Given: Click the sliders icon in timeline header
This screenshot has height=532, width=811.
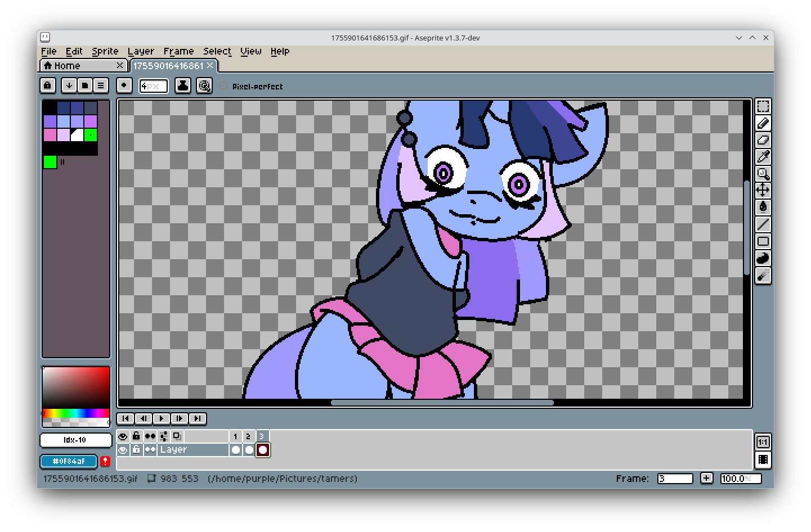Looking at the screenshot, I should click(163, 436).
